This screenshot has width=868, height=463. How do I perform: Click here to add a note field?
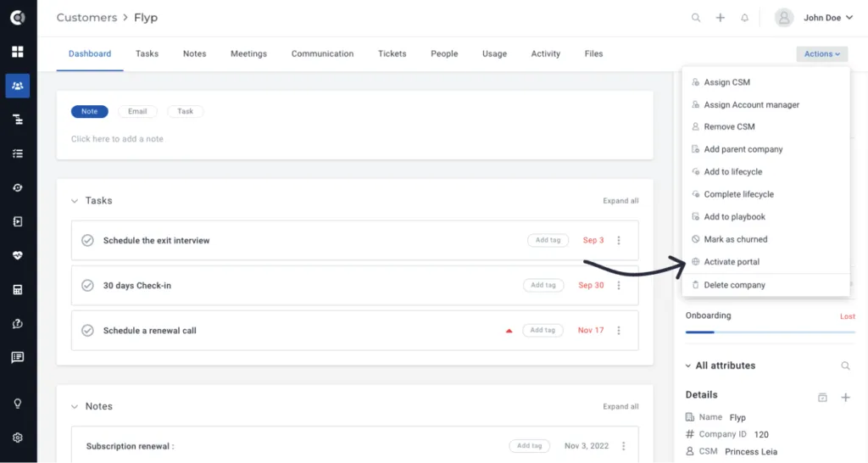[117, 139]
